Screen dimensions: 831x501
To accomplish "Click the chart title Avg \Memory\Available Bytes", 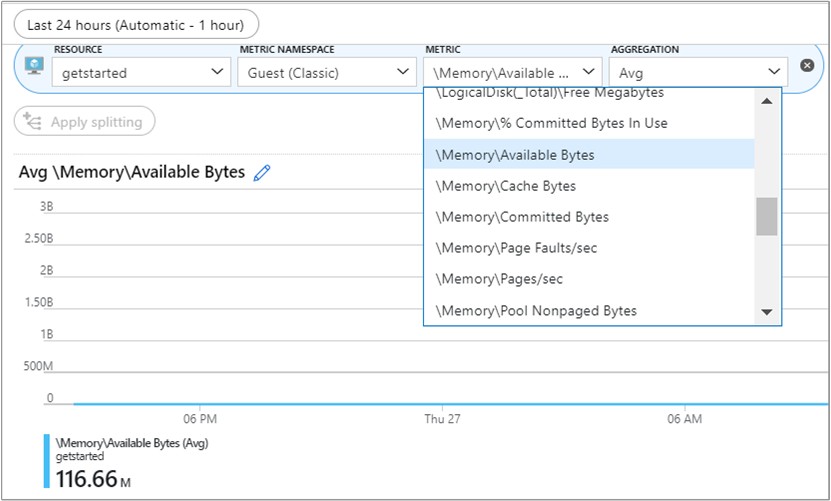I will pyautogui.click(x=132, y=172).
